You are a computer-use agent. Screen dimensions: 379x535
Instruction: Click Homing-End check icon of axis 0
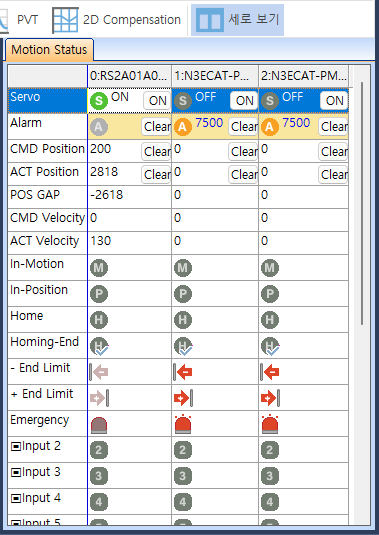pos(99,347)
